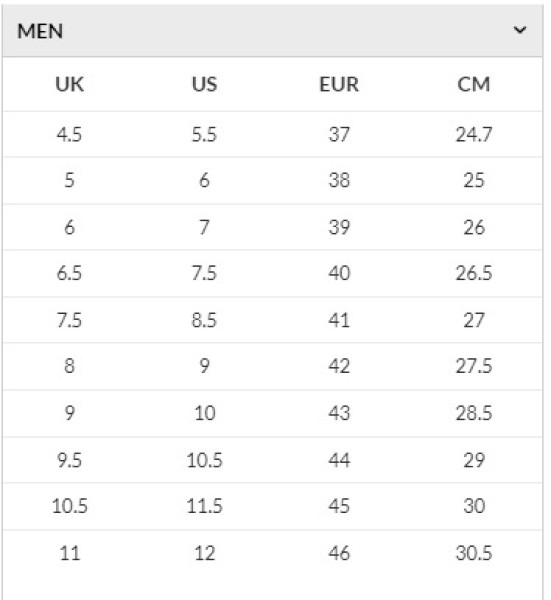Screen dimensions: 551x600
Task: Click the 28.5 CM value
Action: (x=474, y=413)
